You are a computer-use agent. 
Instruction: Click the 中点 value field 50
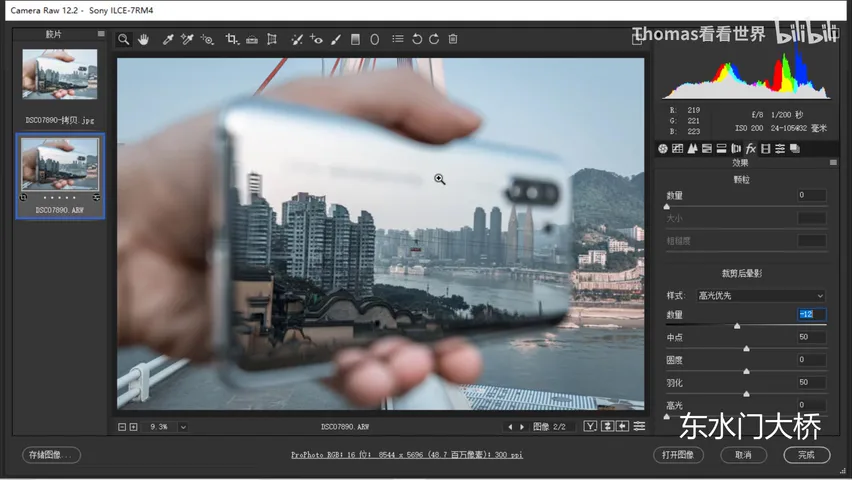click(811, 337)
